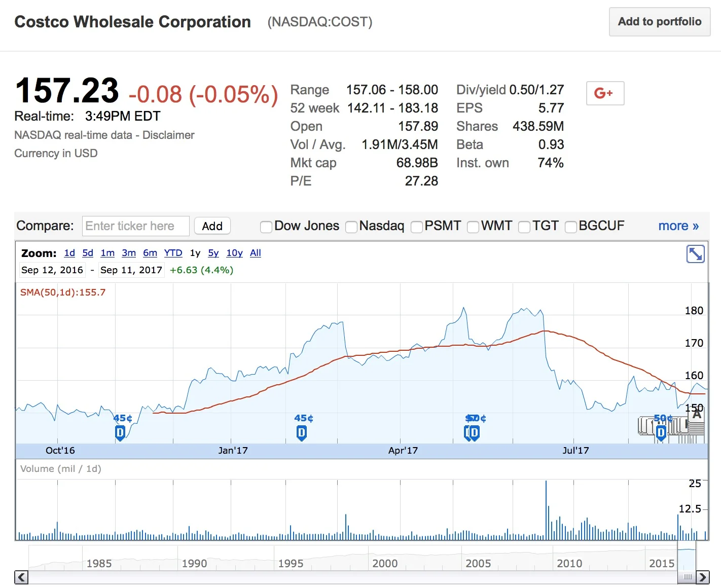721x588 pixels.
Task: Click the timeline range handle grip
Action: click(x=688, y=577)
